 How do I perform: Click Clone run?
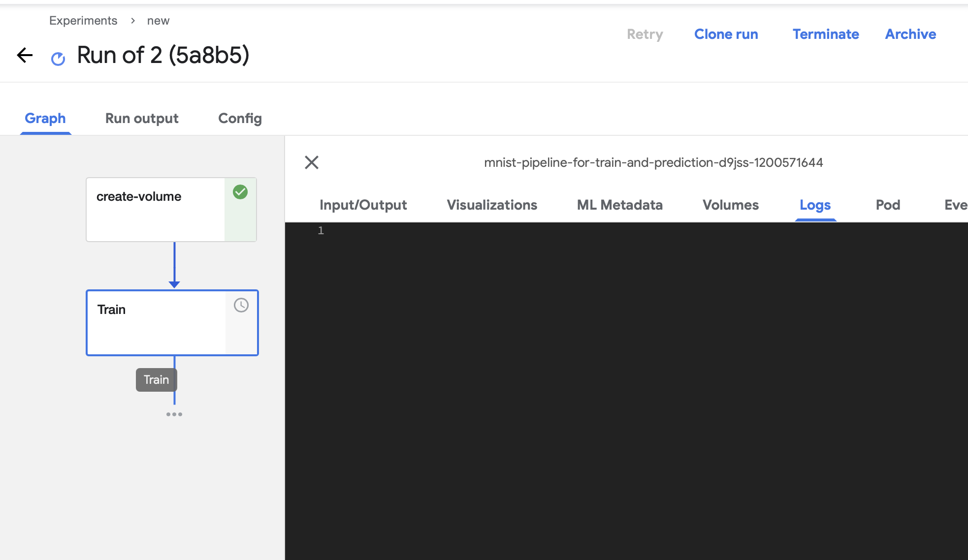coord(726,34)
